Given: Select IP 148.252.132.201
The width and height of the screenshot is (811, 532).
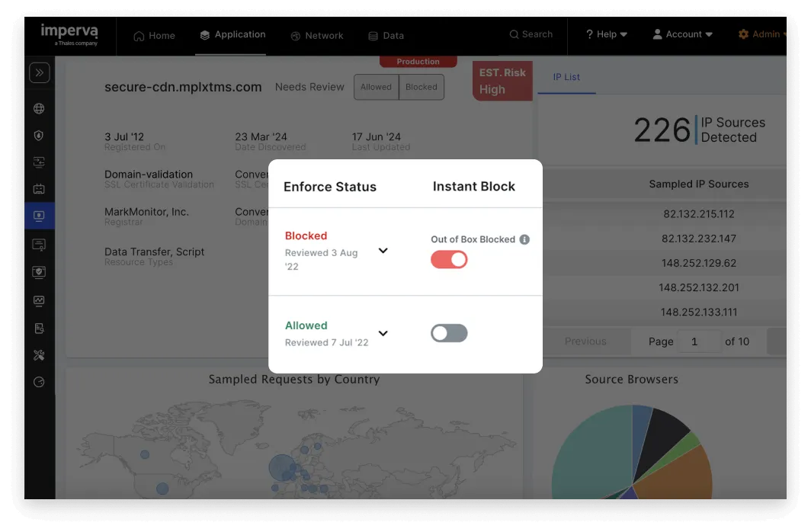Looking at the screenshot, I should [699, 287].
